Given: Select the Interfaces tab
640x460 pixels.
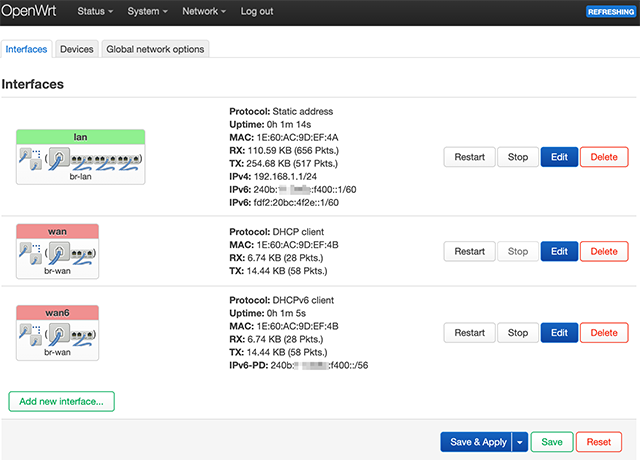Looking at the screenshot, I should pos(26,49).
